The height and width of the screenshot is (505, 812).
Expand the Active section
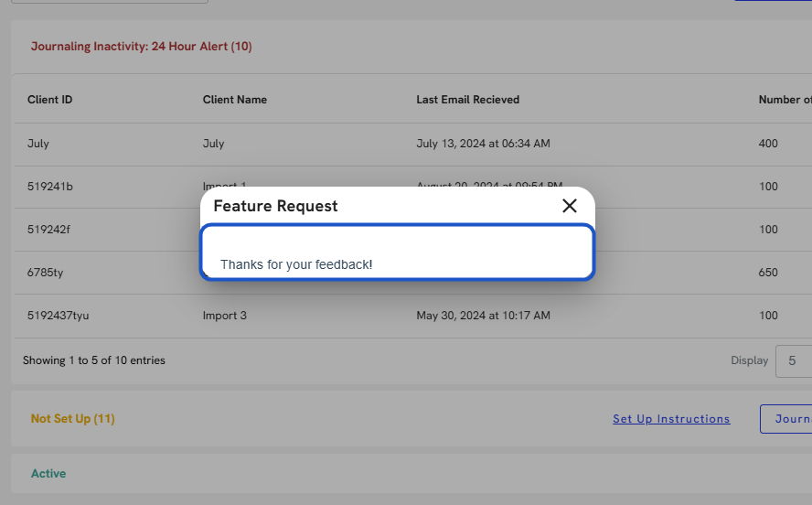[48, 474]
